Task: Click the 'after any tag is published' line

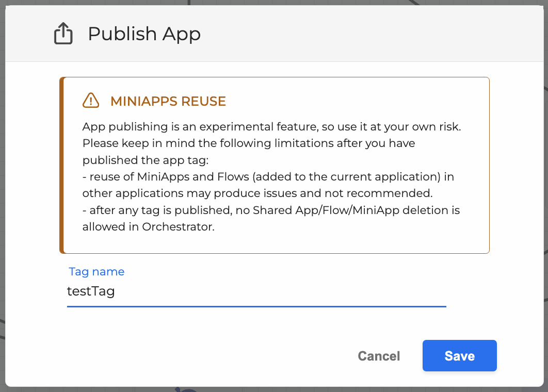Action: [271, 210]
